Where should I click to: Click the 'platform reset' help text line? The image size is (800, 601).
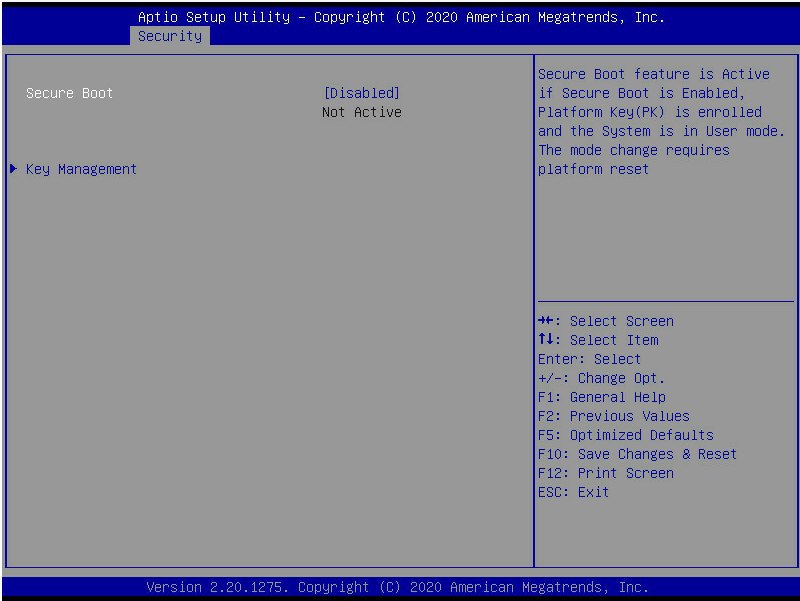[593, 169]
